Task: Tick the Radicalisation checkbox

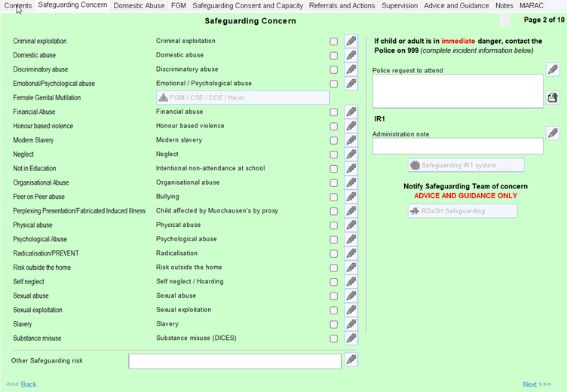Action: coord(334,254)
